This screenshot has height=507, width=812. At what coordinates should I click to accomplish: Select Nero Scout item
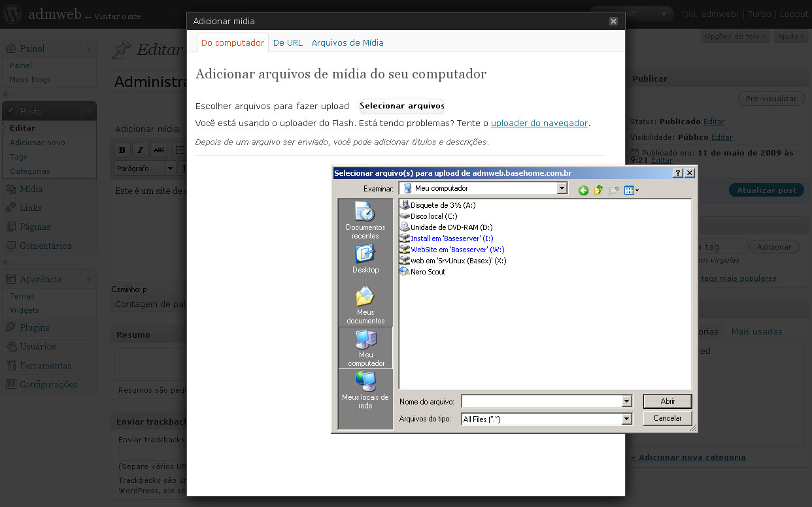(x=428, y=272)
